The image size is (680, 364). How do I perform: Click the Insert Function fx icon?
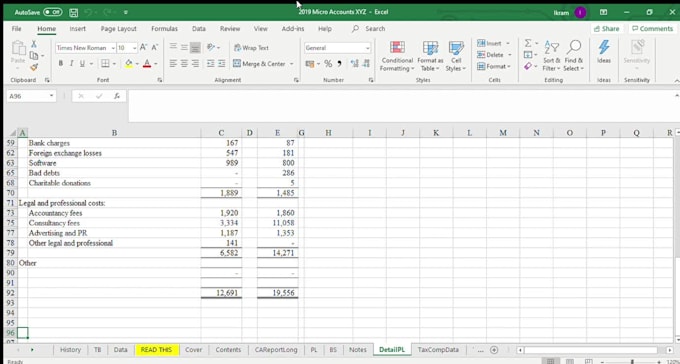117,96
